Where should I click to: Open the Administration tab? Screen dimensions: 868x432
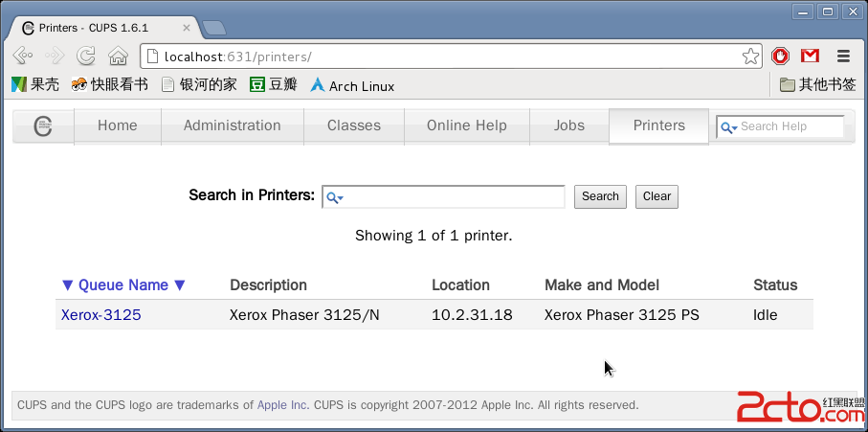pos(233,125)
